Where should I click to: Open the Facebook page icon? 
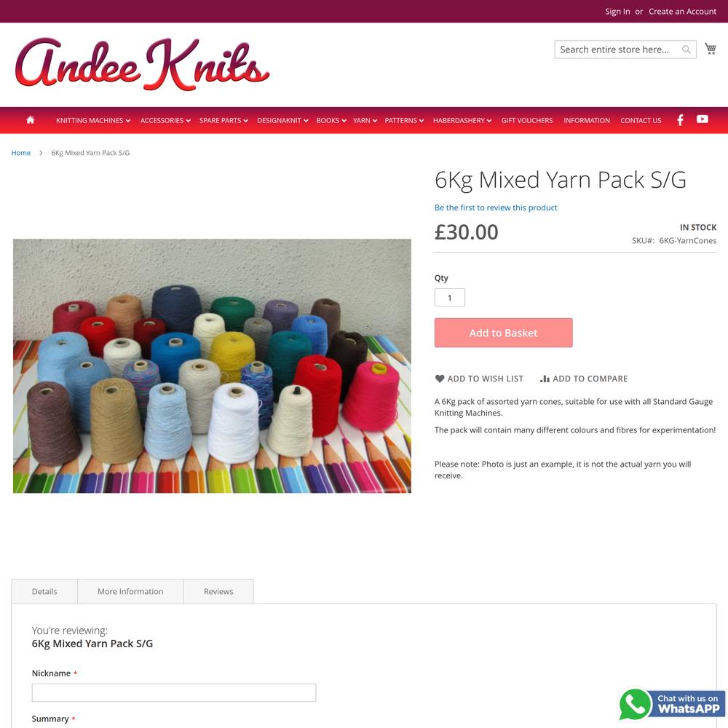(680, 120)
